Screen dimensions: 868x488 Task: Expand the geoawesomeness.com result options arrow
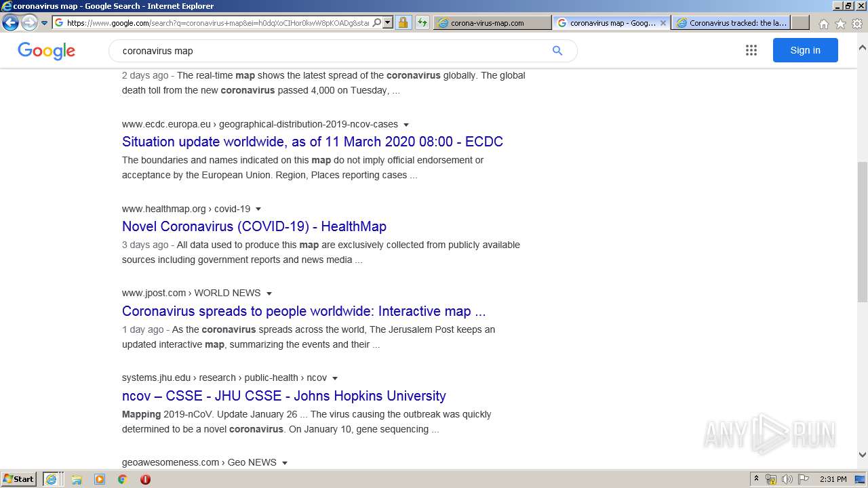click(x=285, y=463)
